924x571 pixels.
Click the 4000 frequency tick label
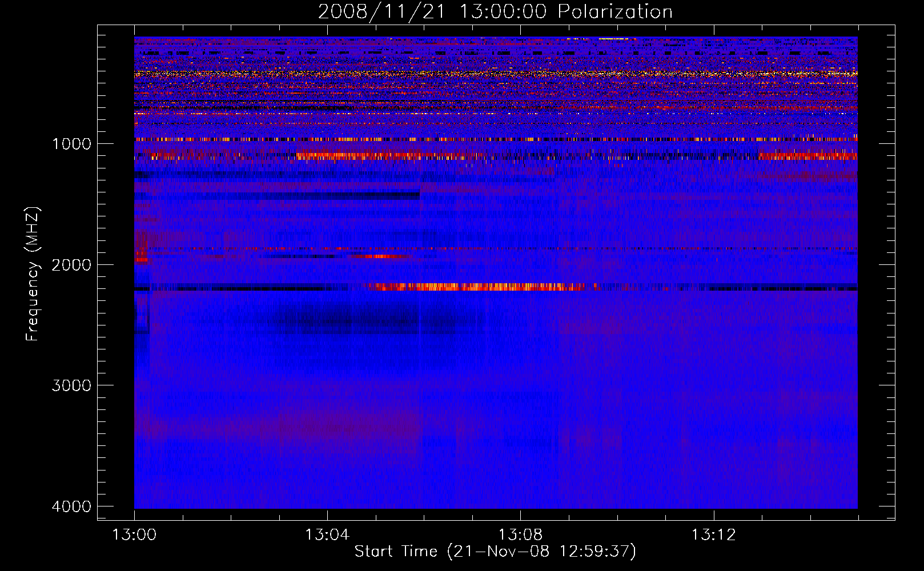point(71,506)
